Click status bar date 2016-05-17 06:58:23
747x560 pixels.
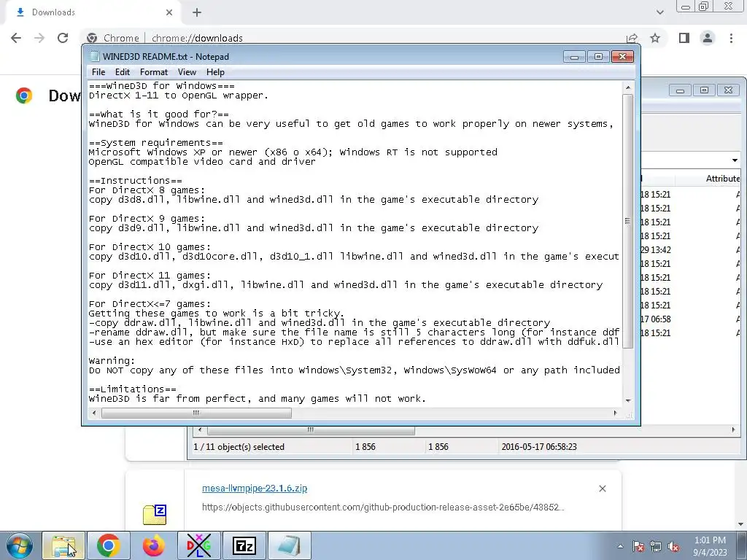click(x=539, y=447)
